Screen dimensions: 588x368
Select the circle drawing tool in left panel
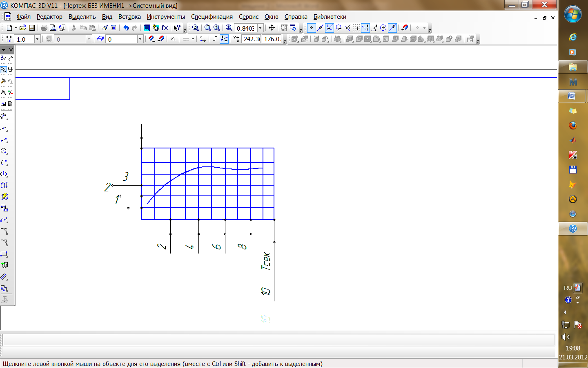[4, 151]
